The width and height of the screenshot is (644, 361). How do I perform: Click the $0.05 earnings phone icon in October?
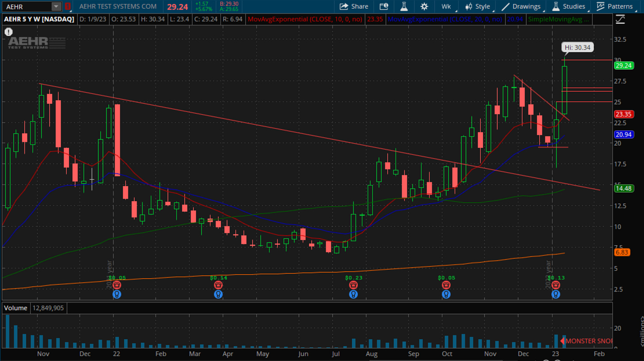click(446, 285)
